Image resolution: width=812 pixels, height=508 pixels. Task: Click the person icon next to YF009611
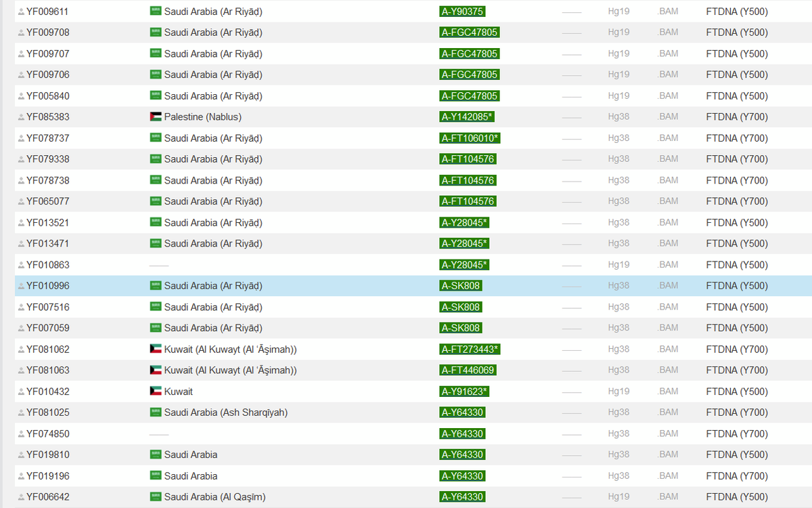[19, 11]
